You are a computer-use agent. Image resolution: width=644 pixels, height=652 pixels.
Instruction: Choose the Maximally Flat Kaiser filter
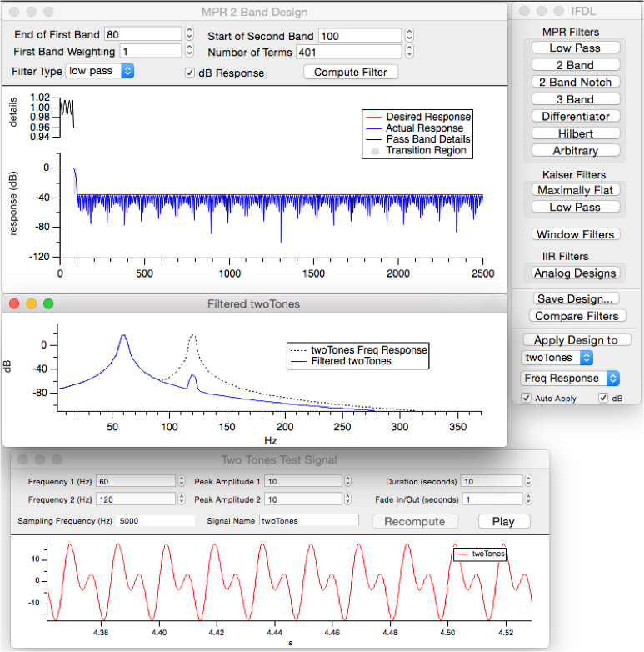[575, 190]
